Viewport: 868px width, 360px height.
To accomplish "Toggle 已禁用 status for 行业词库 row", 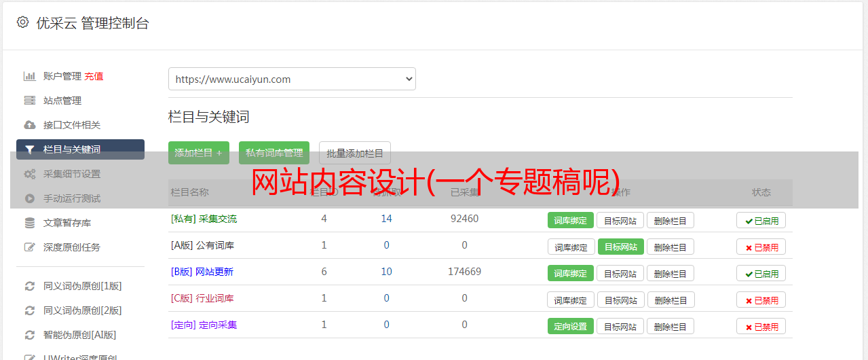I will coord(761,300).
